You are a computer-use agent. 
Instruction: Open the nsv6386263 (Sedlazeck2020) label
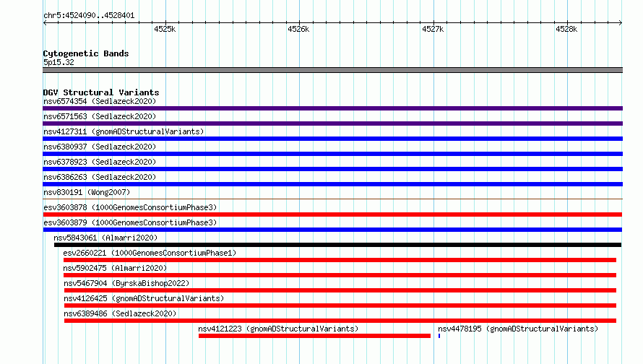click(x=100, y=177)
